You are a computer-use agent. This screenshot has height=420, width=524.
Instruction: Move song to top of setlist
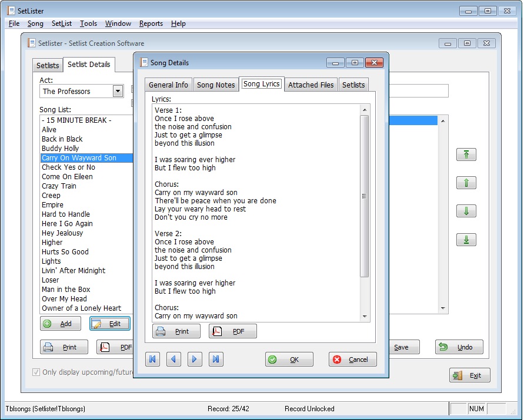pyautogui.click(x=466, y=154)
